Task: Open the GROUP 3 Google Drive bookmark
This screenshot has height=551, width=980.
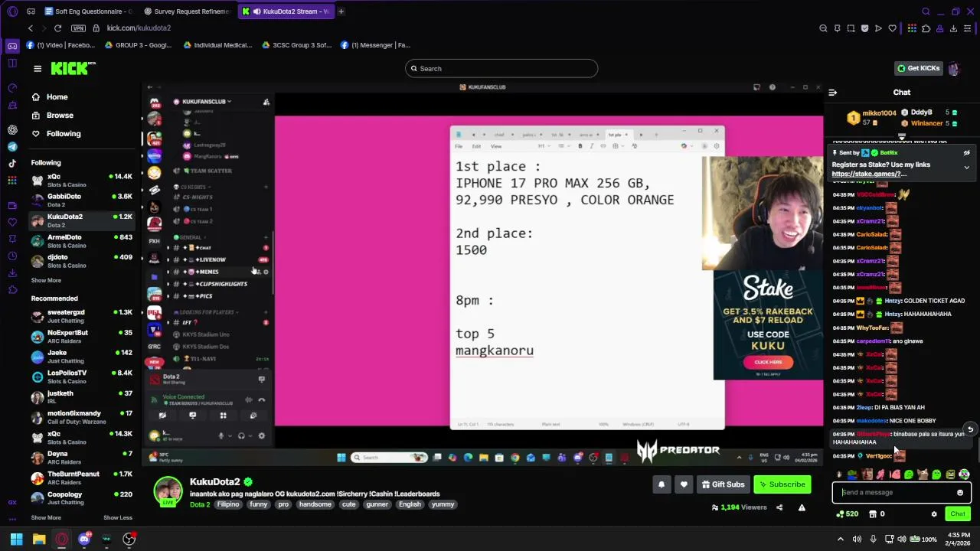Action: tap(138, 45)
